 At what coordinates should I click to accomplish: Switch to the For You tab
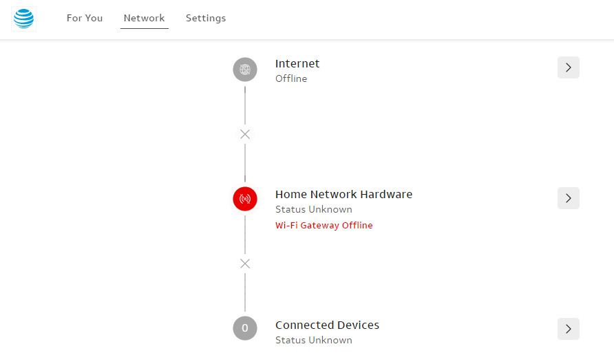click(85, 18)
